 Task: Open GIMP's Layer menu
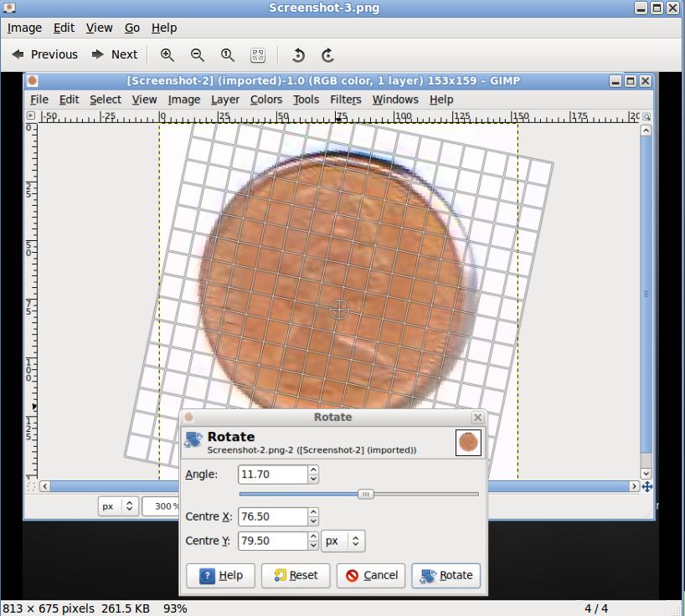[225, 100]
